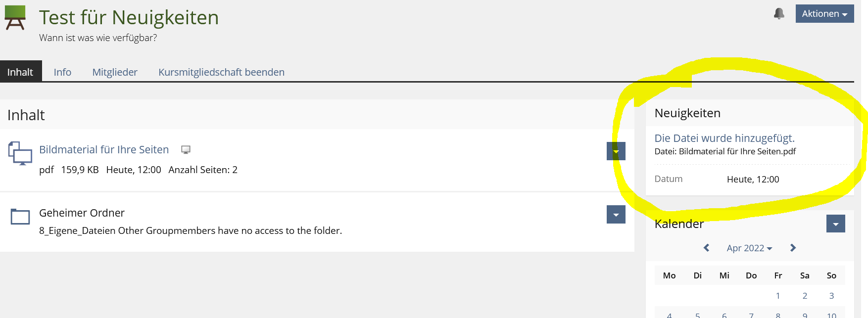Click the Geheimer Ordner folder icon

(20, 216)
